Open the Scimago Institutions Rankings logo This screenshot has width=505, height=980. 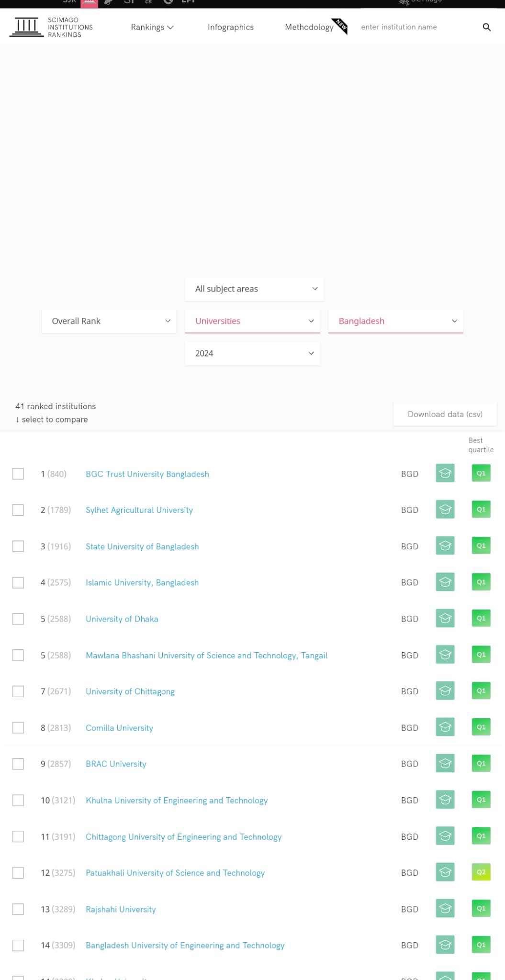click(51, 27)
